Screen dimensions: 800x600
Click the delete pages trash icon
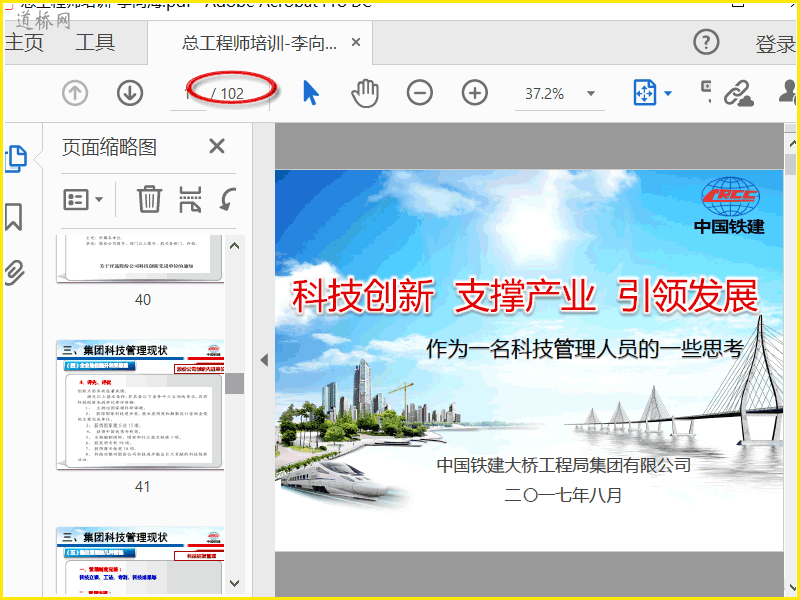click(149, 199)
